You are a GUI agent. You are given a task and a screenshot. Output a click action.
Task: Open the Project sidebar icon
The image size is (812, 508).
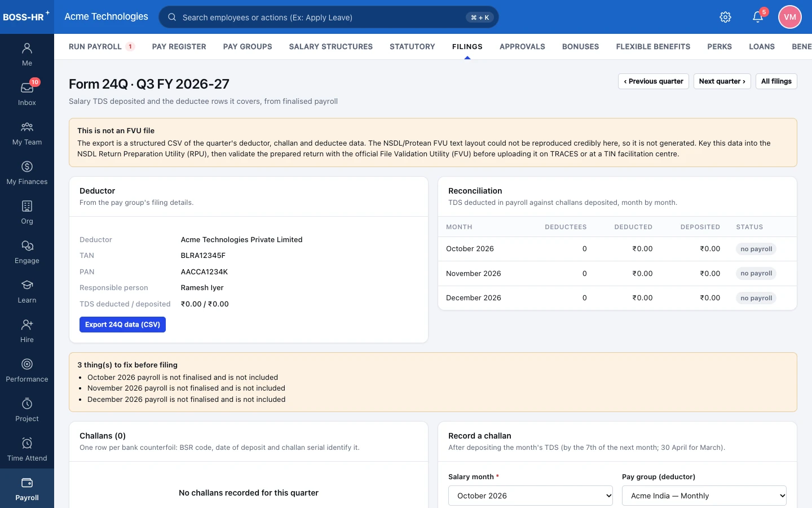tap(27, 410)
